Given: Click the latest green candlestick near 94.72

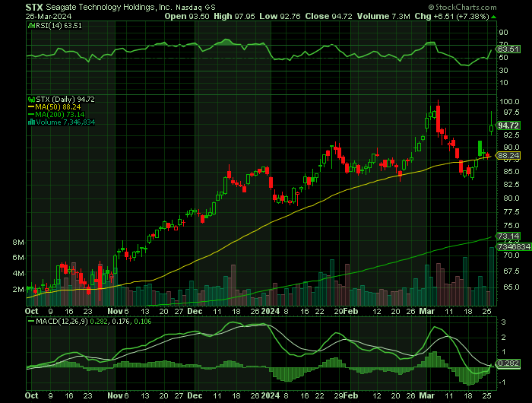Looking at the screenshot, I should point(491,129).
